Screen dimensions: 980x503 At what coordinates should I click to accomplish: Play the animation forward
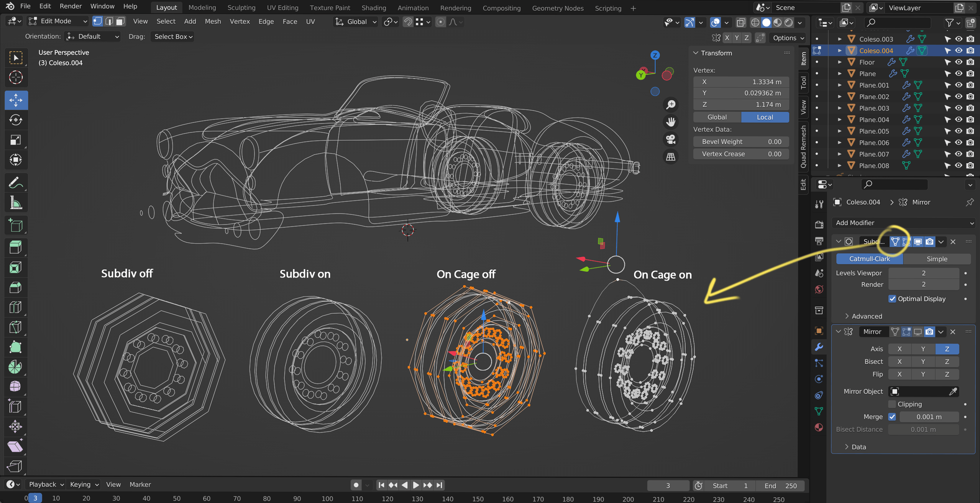point(416,485)
